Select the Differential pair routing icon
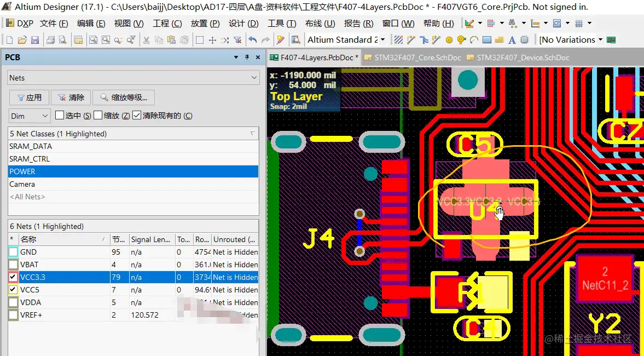This screenshot has height=356, width=644. (423, 40)
